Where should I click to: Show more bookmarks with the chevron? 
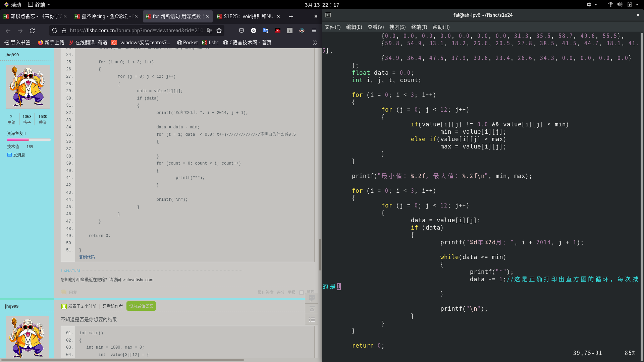(315, 43)
